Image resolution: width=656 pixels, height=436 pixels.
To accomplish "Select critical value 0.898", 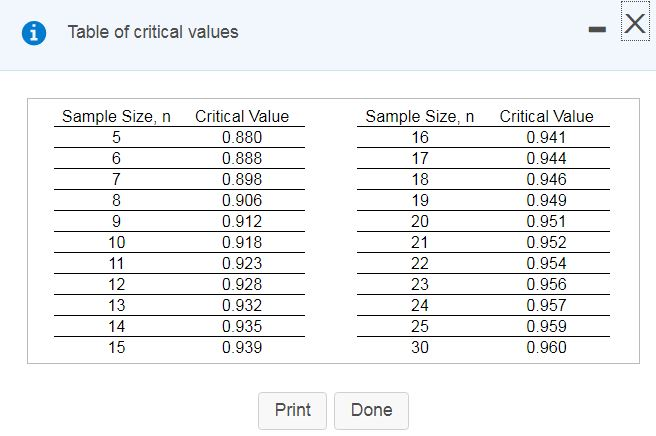I will tap(242, 179).
